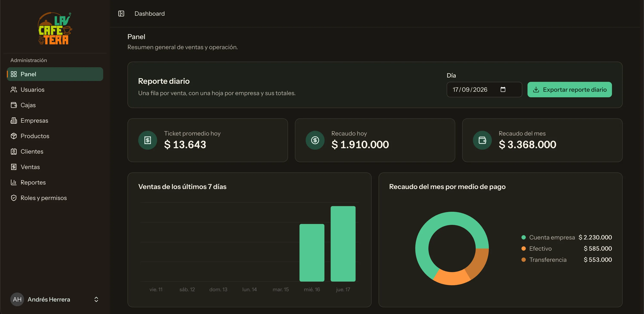Click the Productos box icon
The image size is (644, 314).
[14, 136]
